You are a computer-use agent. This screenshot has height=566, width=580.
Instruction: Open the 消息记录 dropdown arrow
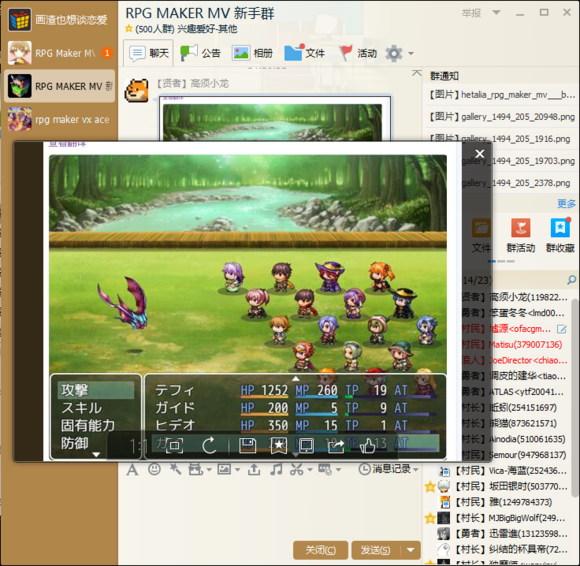[x=416, y=469]
